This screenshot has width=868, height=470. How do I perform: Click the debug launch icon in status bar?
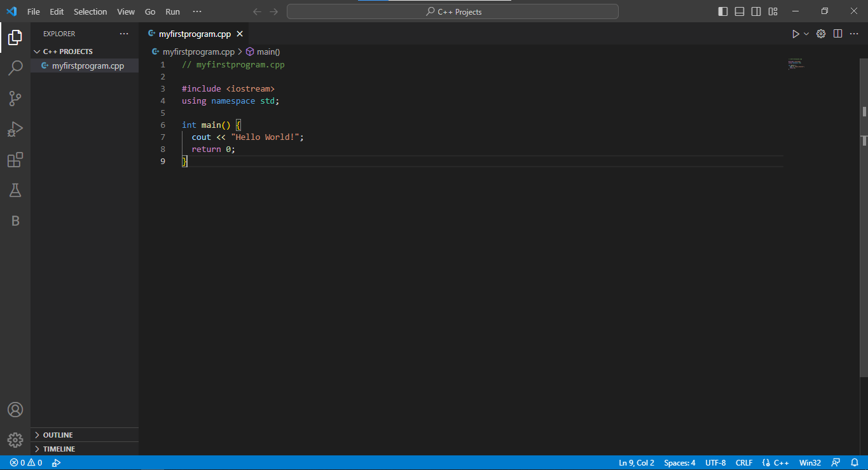(56, 463)
